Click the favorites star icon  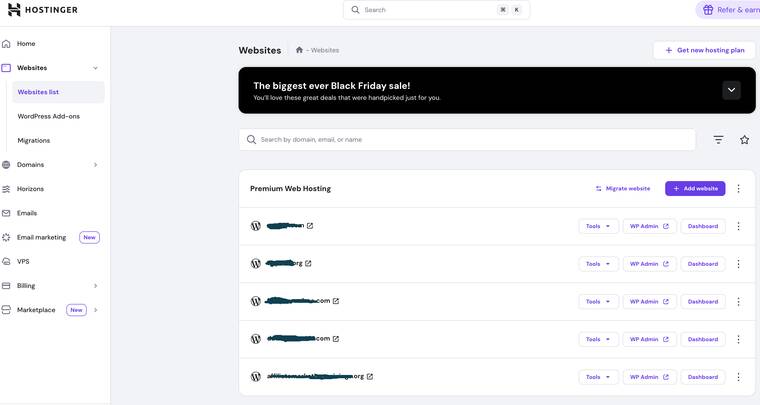click(744, 140)
